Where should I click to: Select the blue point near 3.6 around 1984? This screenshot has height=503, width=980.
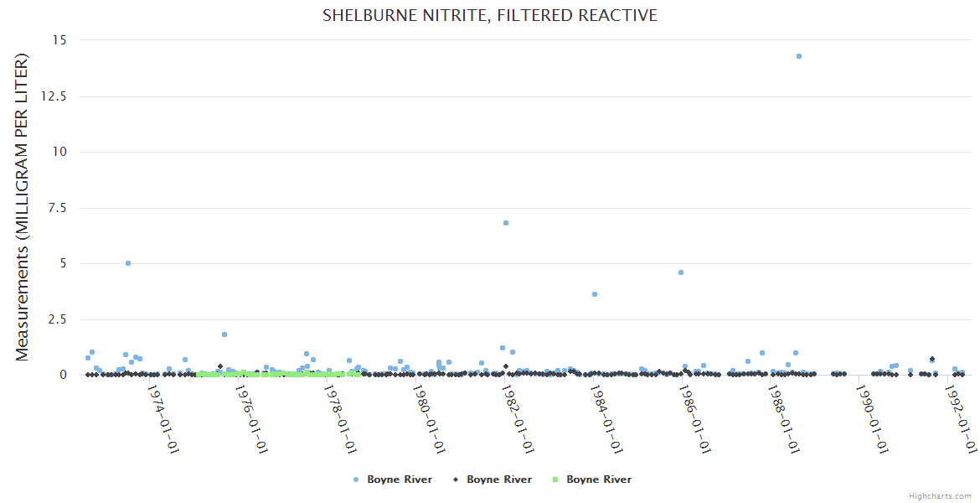(x=595, y=294)
